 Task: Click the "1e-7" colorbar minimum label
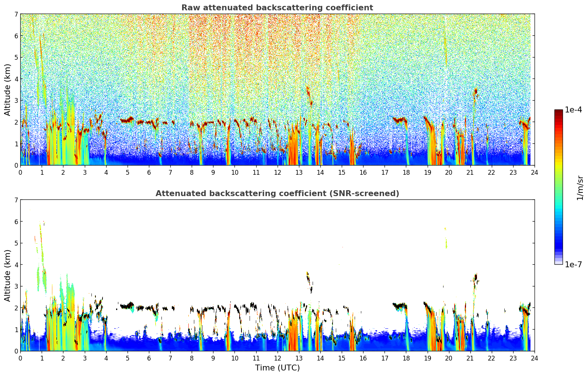(x=573, y=264)
